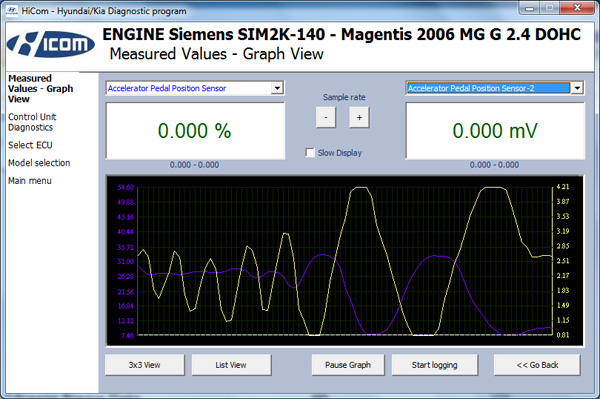The width and height of the screenshot is (600, 399).
Task: Select Measured Values - Graph View sidebar item
Action: coord(41,88)
